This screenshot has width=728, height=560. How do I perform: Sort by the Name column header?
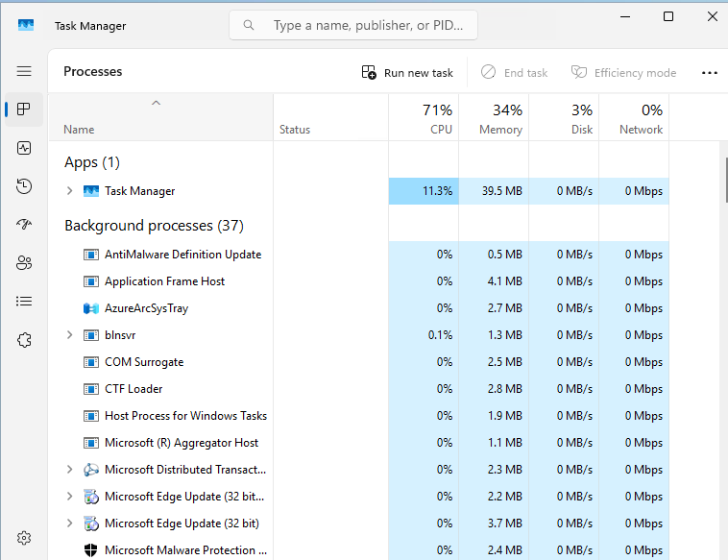(x=160, y=117)
